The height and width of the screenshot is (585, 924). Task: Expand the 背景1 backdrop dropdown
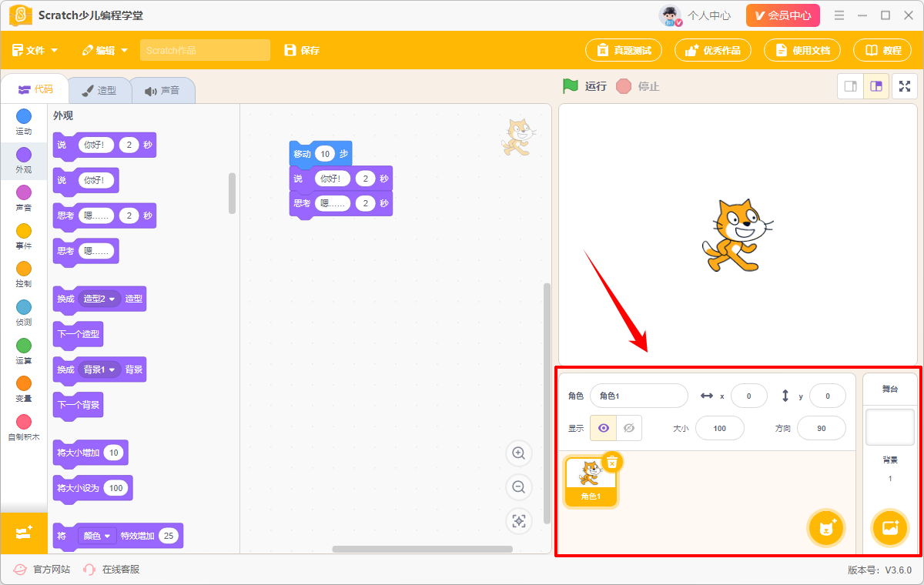(100, 369)
